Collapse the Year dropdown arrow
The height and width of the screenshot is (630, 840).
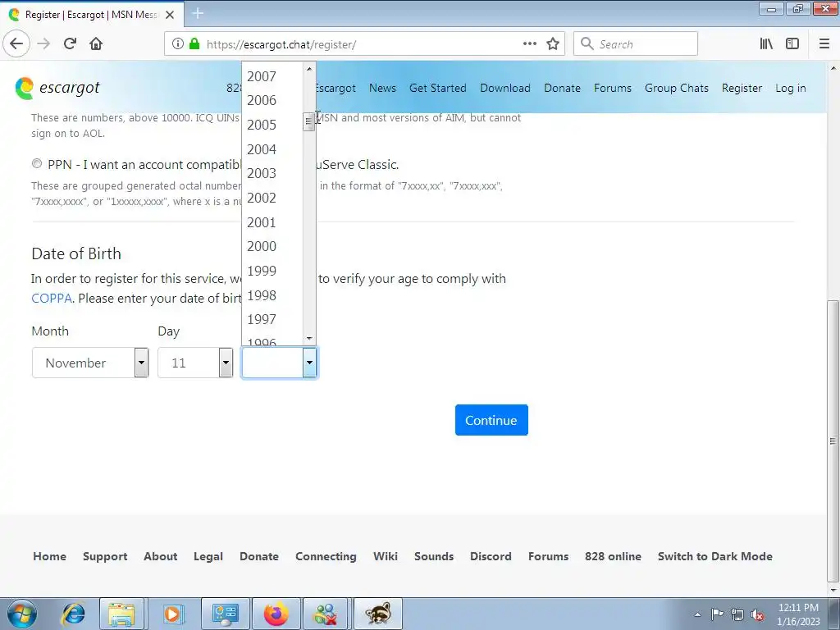[x=309, y=363]
